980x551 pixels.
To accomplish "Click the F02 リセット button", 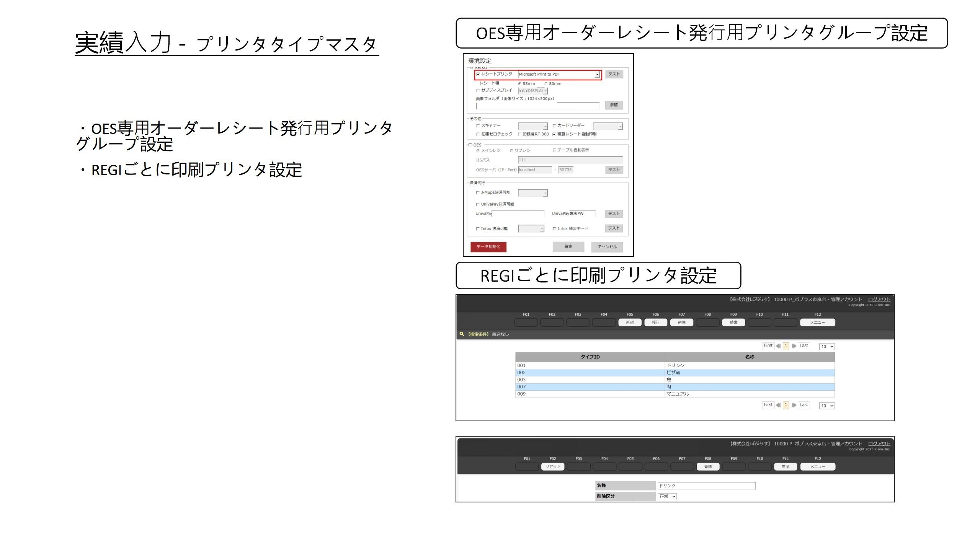I will click(552, 467).
